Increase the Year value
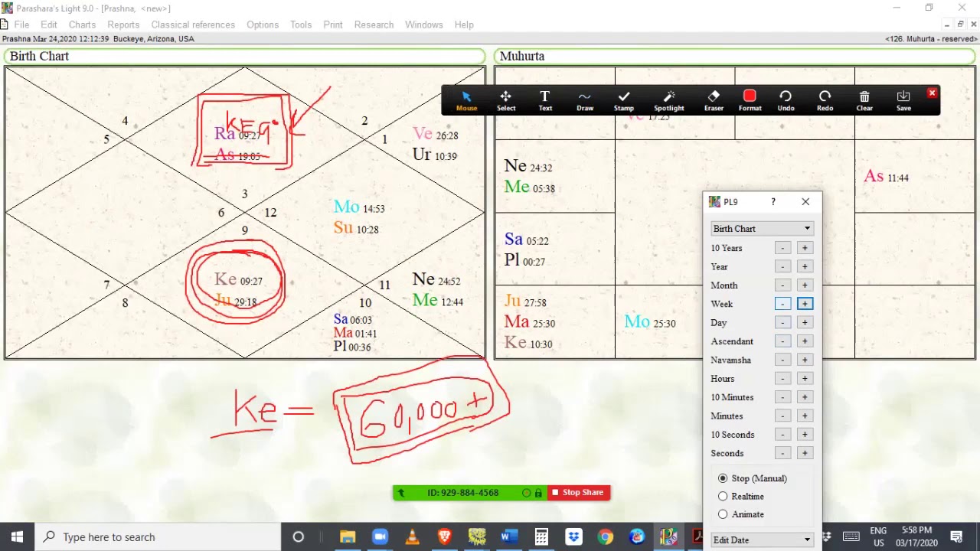The width and height of the screenshot is (980, 551). (x=805, y=266)
